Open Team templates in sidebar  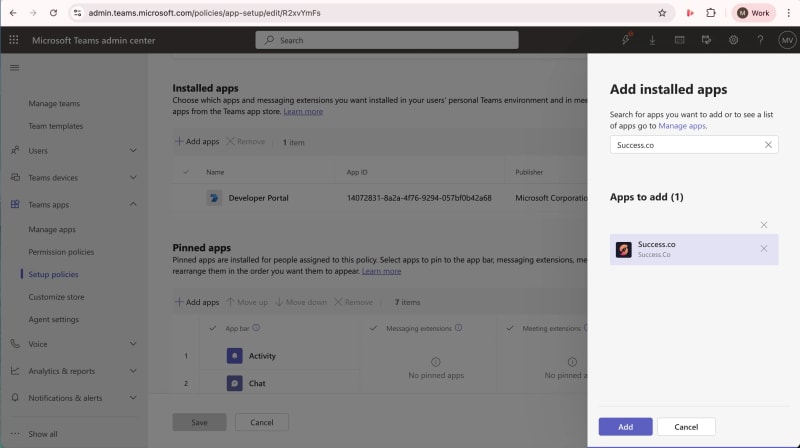click(56, 126)
